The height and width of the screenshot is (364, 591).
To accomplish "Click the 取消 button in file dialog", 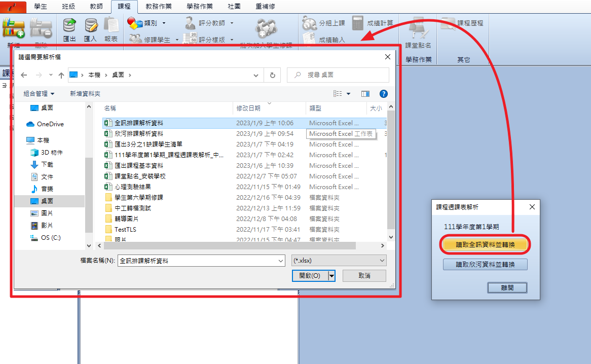I will (x=364, y=276).
